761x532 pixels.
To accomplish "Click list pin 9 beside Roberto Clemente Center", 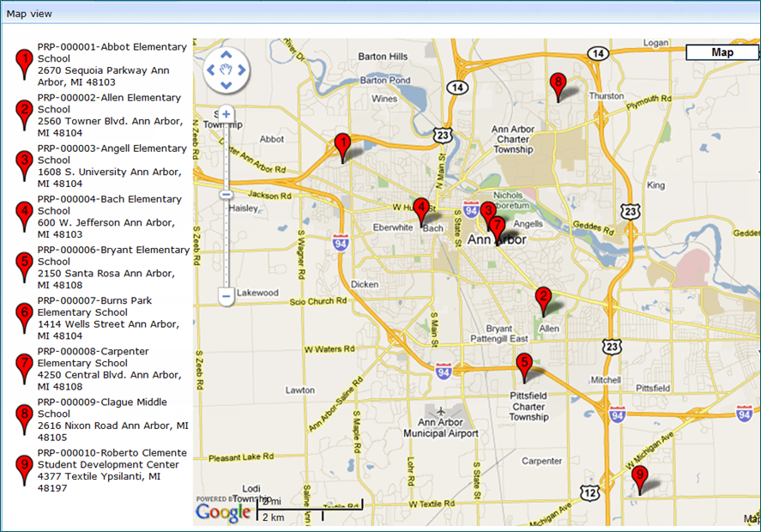I will 24,470.
